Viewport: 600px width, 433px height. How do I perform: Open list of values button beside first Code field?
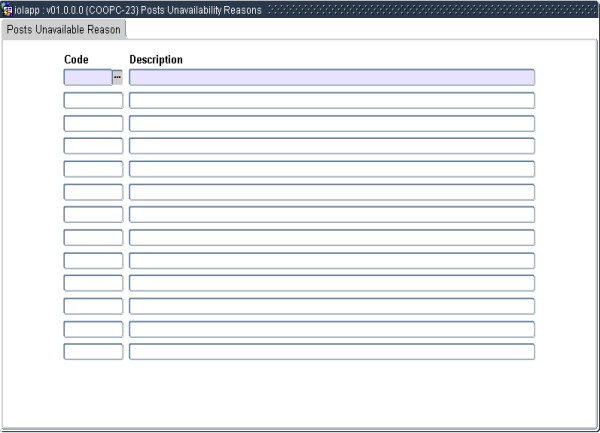117,77
